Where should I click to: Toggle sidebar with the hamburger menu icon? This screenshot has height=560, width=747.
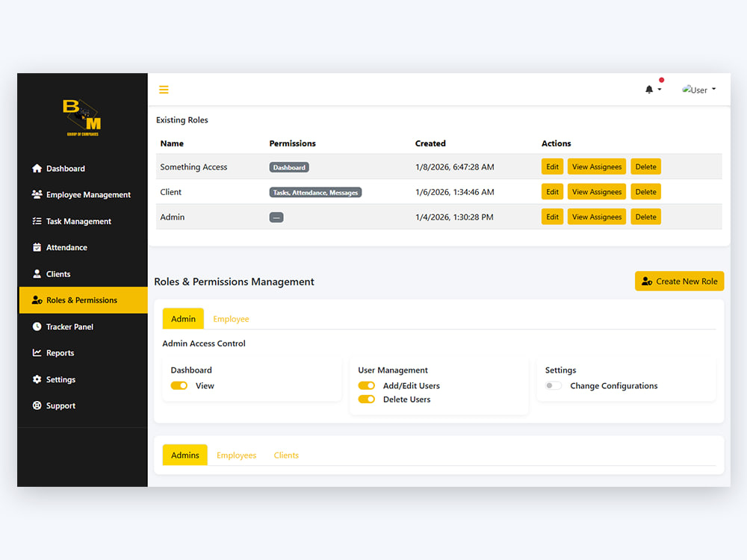coord(164,90)
